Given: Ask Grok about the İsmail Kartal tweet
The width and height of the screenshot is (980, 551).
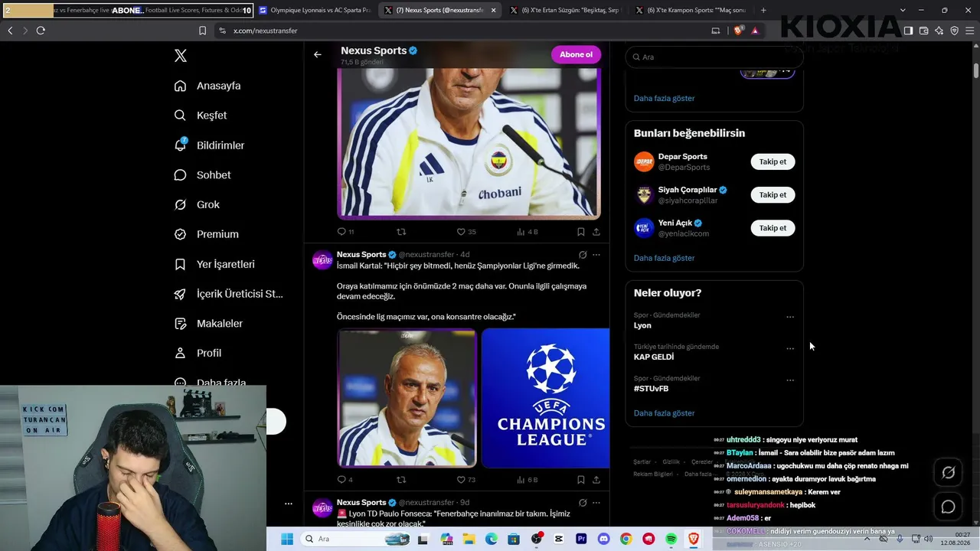Looking at the screenshot, I should pos(582,255).
